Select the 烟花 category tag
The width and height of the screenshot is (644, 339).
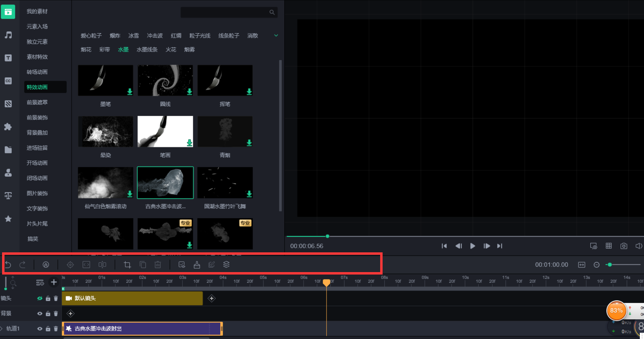tap(86, 50)
